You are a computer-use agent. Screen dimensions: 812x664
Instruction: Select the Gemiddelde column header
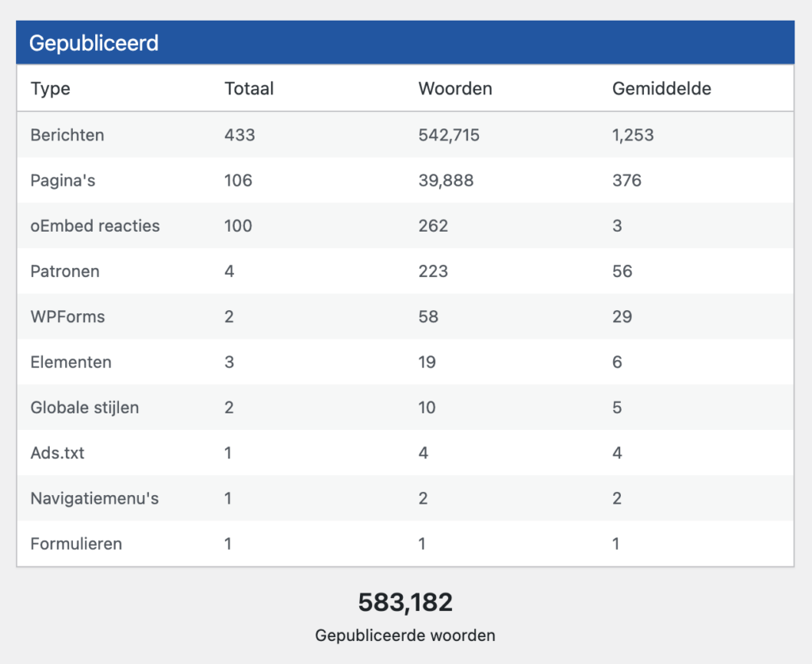click(x=661, y=89)
